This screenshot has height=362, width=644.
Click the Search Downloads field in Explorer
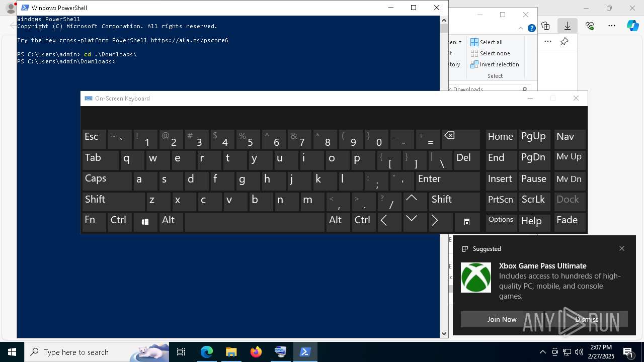point(490,89)
